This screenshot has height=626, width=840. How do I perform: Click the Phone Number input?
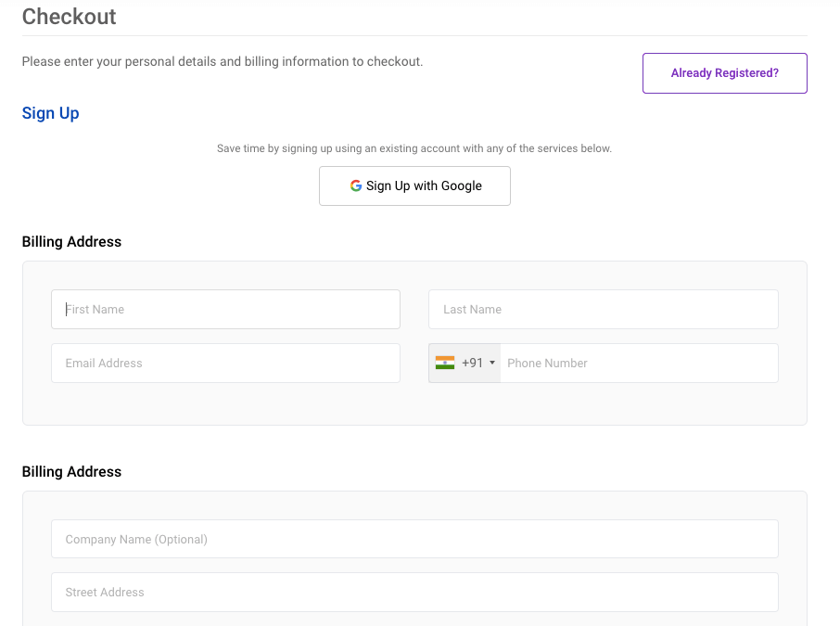tap(640, 363)
